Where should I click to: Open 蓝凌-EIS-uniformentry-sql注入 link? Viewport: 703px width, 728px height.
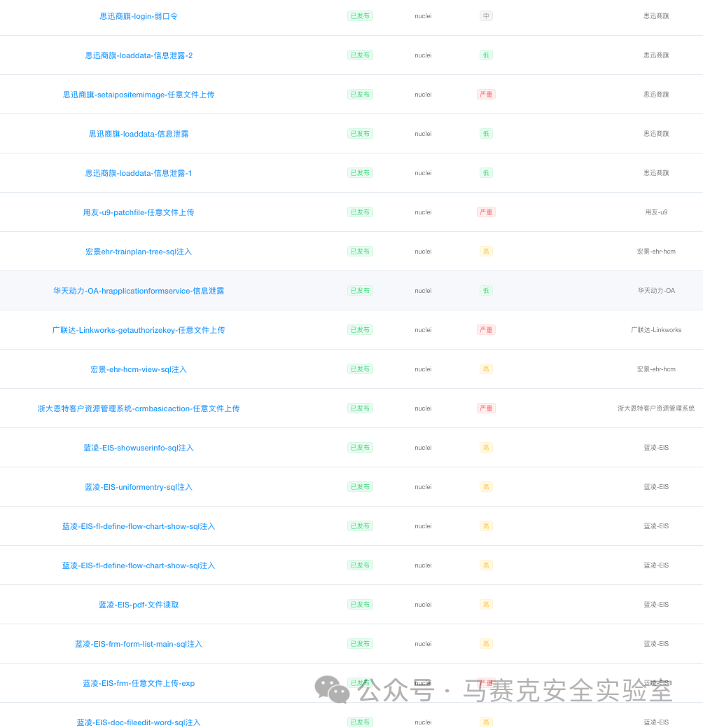point(139,487)
